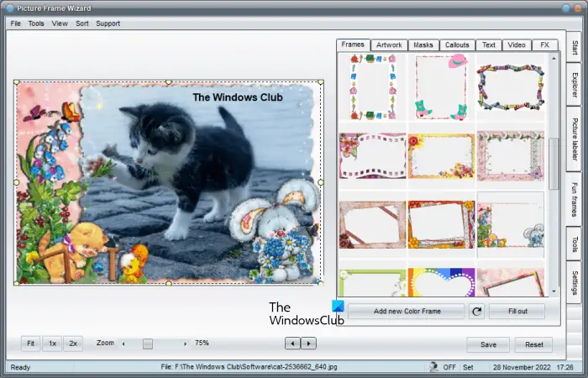Click the 75% zoom value

(x=202, y=343)
